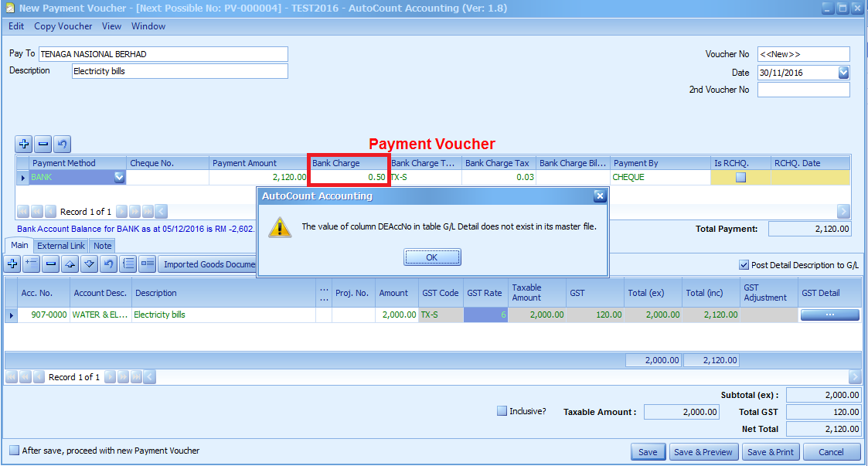Check the Inclusive option
Screen dimensions: 868x466
(502, 410)
